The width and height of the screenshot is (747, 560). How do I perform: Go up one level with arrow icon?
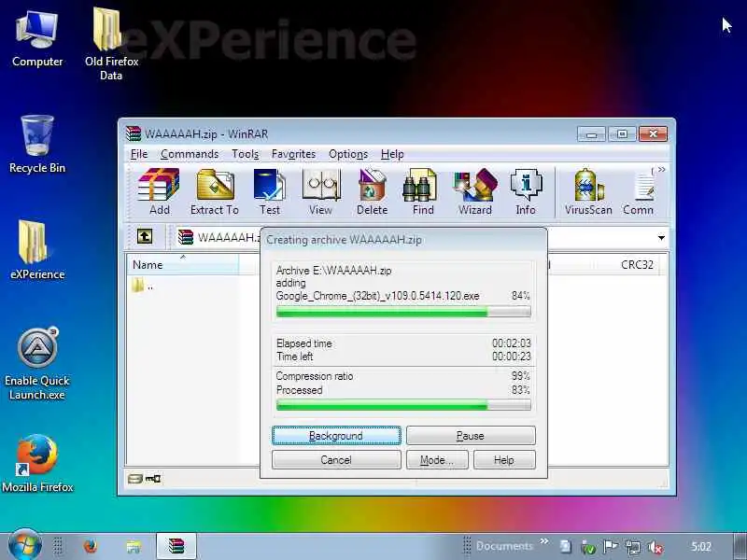coord(145,236)
